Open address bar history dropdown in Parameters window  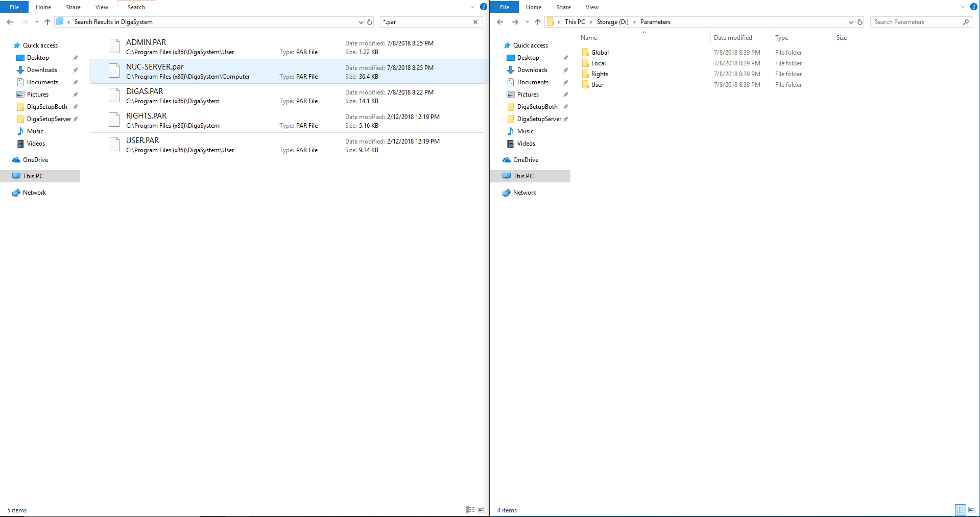point(851,22)
